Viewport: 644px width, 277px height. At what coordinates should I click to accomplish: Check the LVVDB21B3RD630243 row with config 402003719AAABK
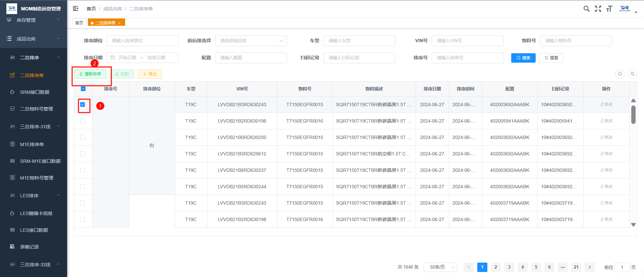[83, 203]
